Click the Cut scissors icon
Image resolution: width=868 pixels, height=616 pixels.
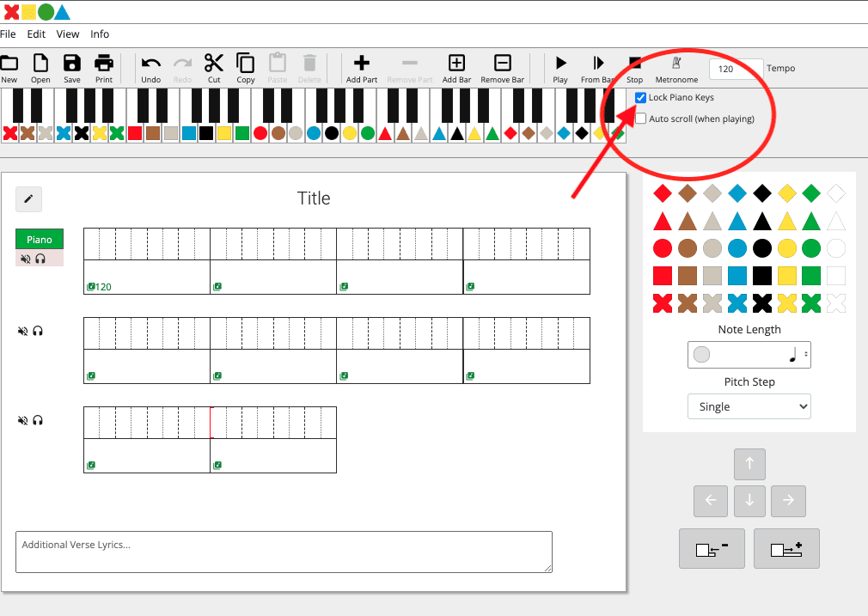click(214, 64)
